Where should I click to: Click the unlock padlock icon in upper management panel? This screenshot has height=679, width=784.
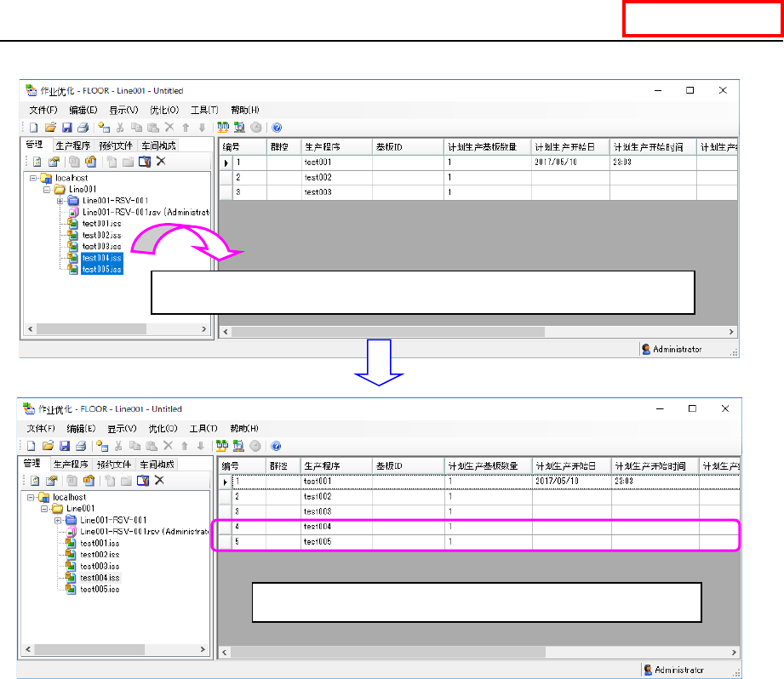(x=90, y=162)
